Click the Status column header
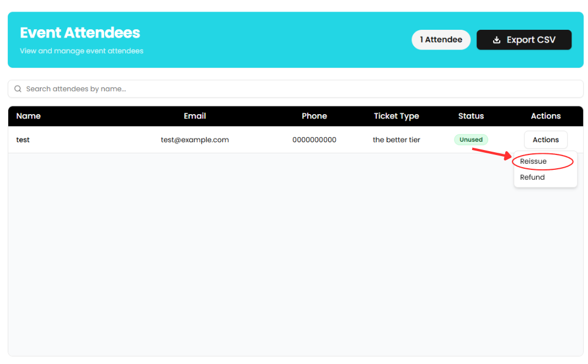588x364 pixels. tap(471, 116)
